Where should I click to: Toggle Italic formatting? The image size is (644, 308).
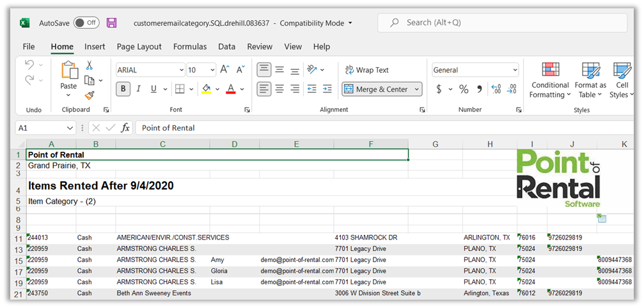[x=139, y=89]
